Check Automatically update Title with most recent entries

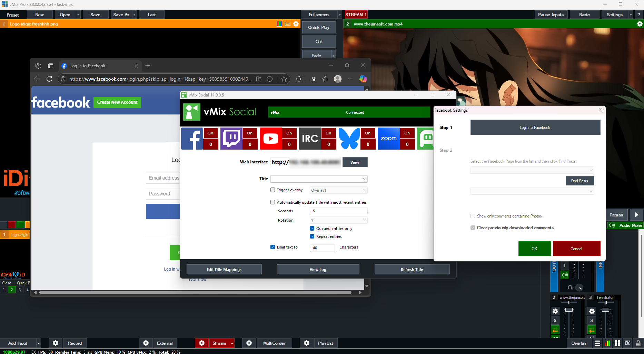click(273, 202)
